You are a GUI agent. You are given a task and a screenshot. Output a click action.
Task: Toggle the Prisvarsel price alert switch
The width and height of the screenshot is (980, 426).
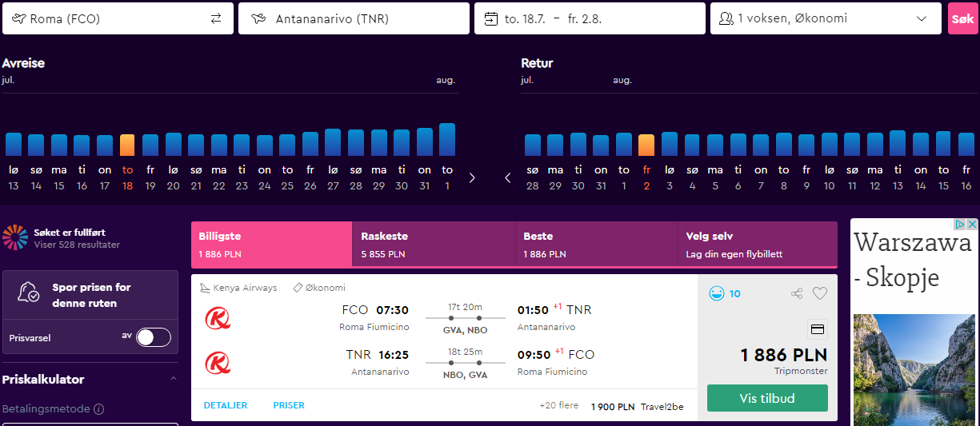click(x=154, y=337)
